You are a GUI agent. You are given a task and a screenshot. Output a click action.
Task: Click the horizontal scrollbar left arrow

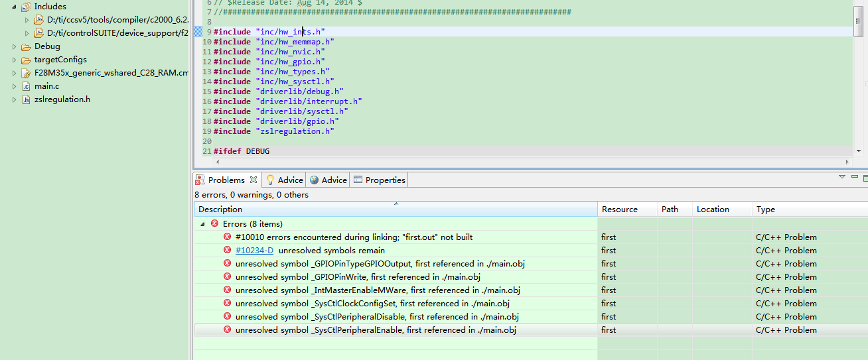217,162
